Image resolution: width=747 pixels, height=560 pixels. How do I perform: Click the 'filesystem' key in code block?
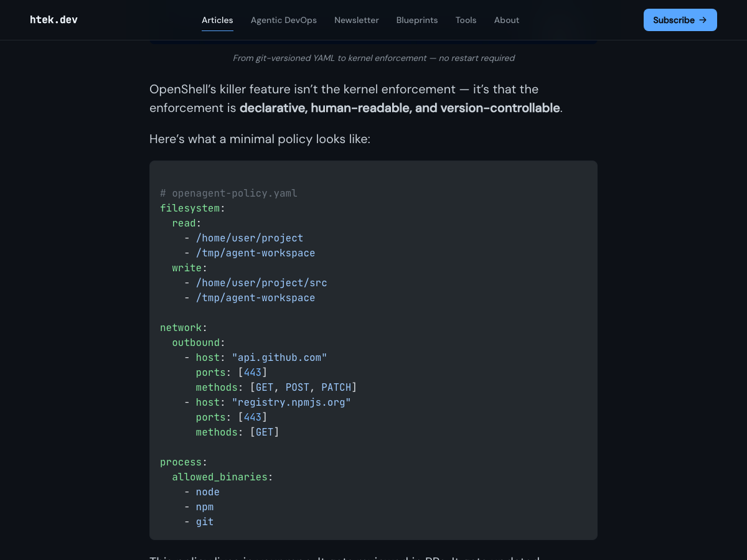click(x=190, y=208)
